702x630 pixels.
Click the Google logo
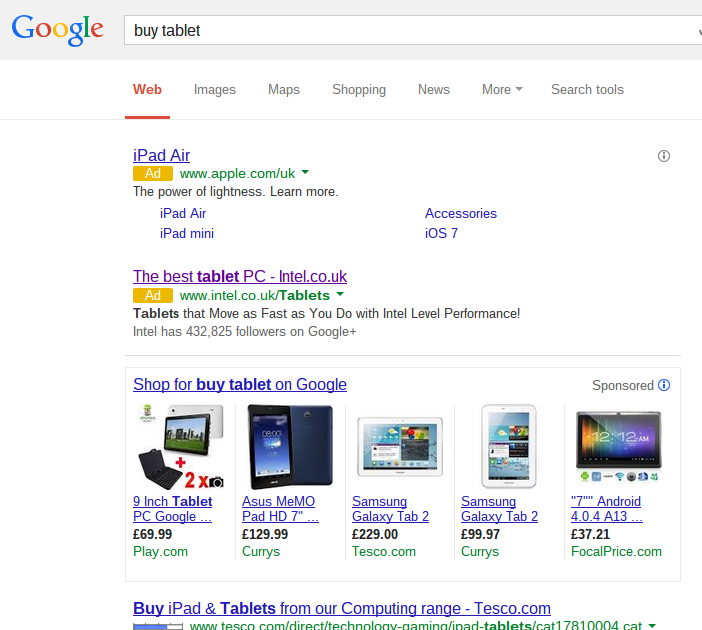tap(57, 30)
